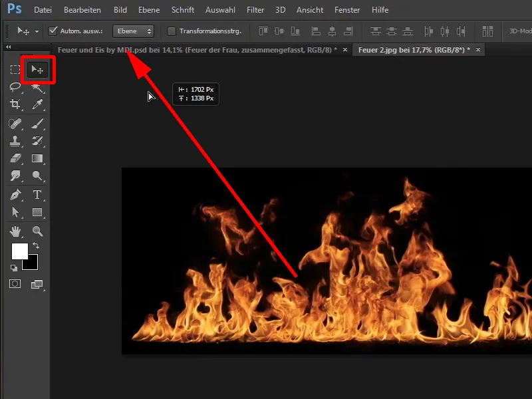Image resolution: width=532 pixels, height=399 pixels.
Task: Select the Zoom tool
Action: [x=38, y=231]
